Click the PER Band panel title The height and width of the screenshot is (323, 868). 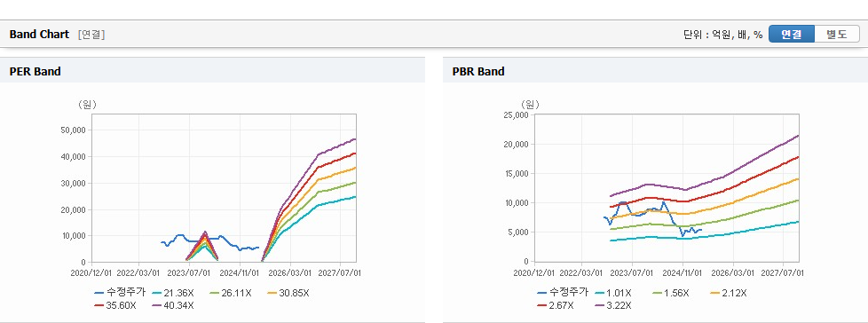[35, 71]
